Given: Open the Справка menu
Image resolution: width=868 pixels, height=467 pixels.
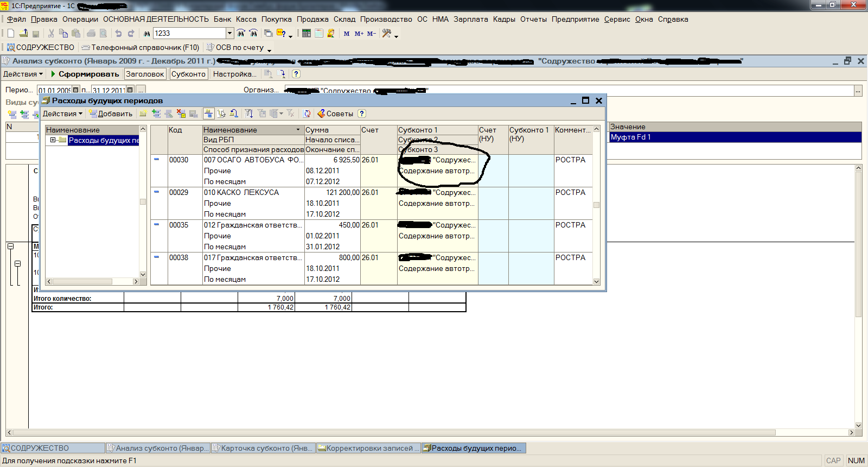Looking at the screenshot, I should 673,19.
